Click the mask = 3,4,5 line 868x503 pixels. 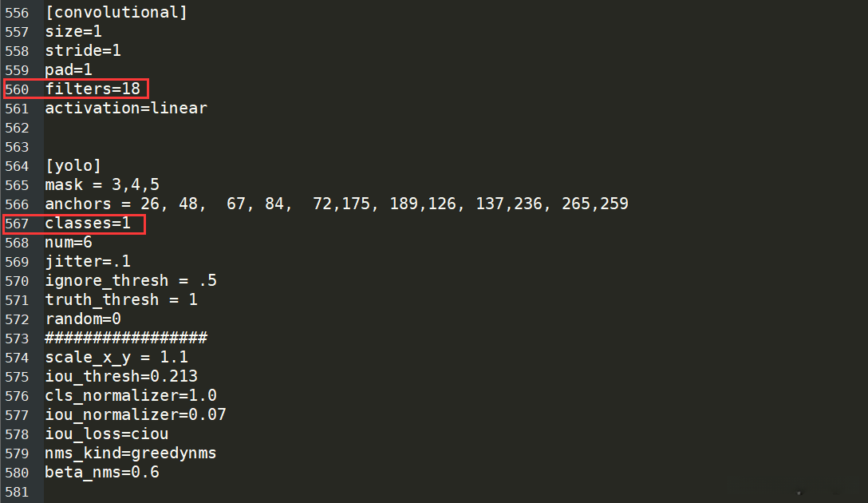[x=102, y=185]
